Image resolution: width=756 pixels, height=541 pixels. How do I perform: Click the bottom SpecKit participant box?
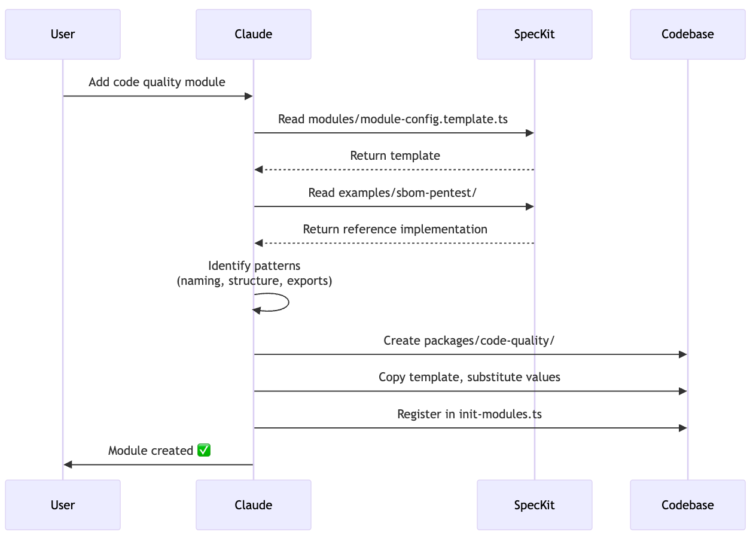534,505
